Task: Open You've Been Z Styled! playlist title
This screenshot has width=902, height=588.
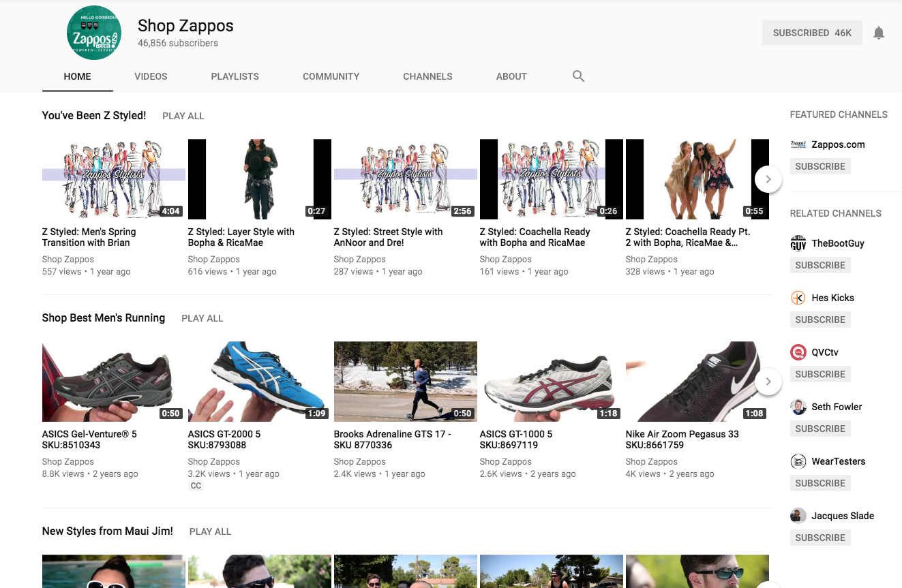Action: click(x=94, y=116)
